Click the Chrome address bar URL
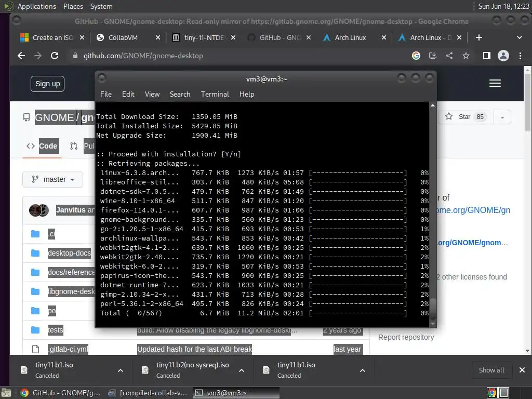532x399 pixels. (143, 56)
